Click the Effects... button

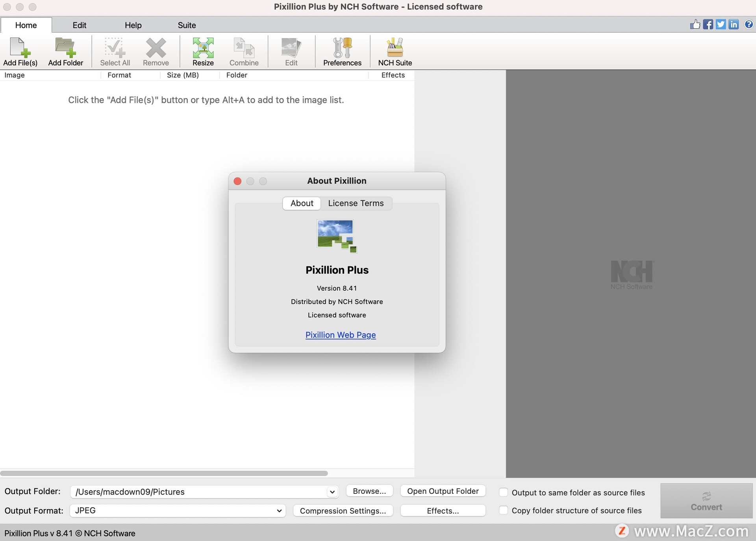coord(443,511)
